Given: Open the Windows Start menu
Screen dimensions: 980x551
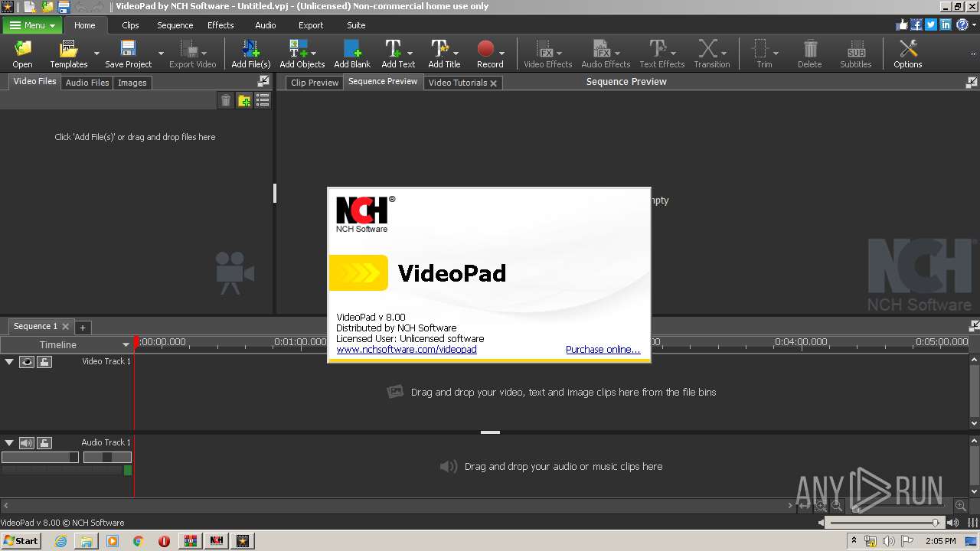Looking at the screenshot, I should point(21,540).
